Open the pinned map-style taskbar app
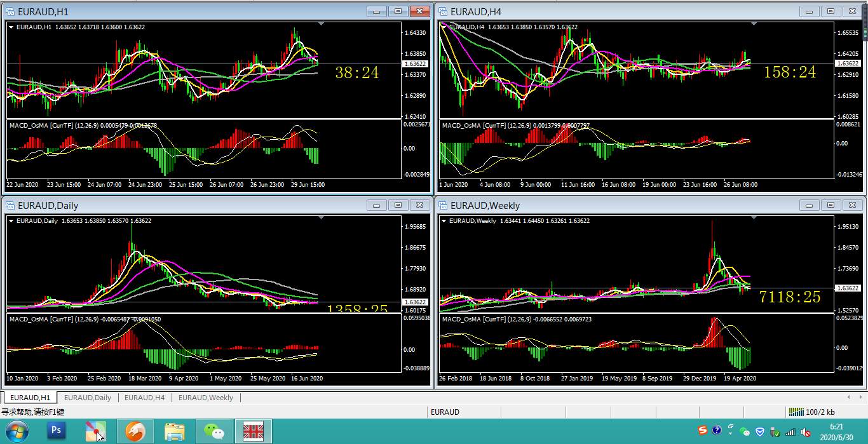This screenshot has width=868, height=444. point(96,432)
